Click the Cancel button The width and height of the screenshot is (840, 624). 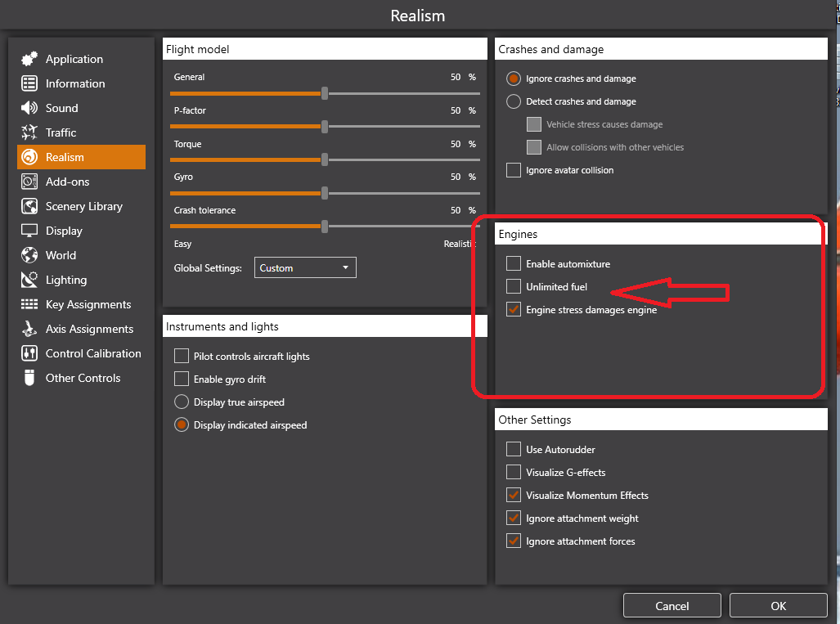pos(672,606)
